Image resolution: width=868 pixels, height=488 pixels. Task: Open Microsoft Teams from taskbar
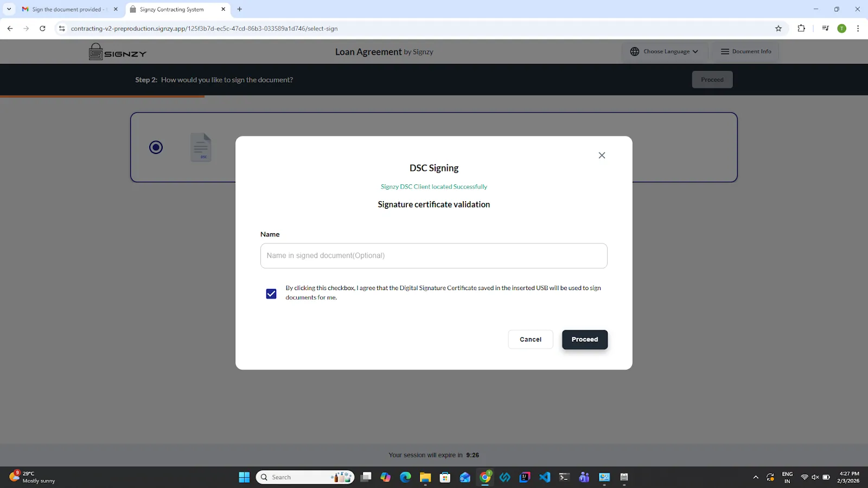(584, 477)
